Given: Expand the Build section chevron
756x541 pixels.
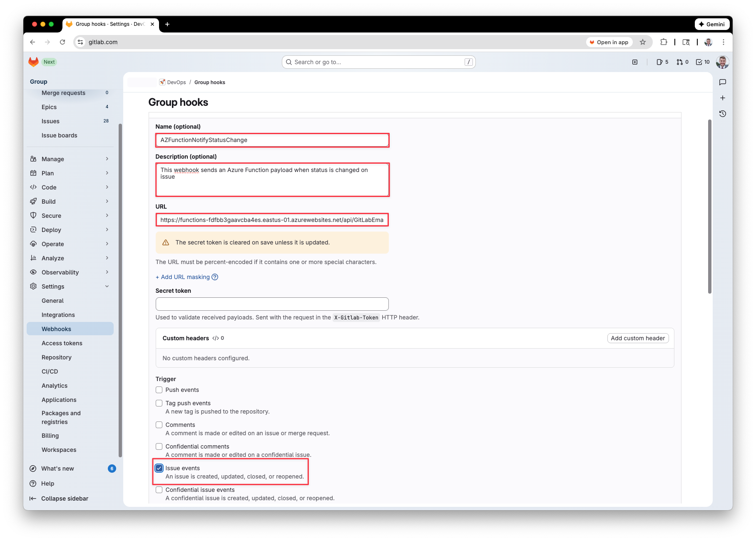Looking at the screenshot, I should 107,202.
